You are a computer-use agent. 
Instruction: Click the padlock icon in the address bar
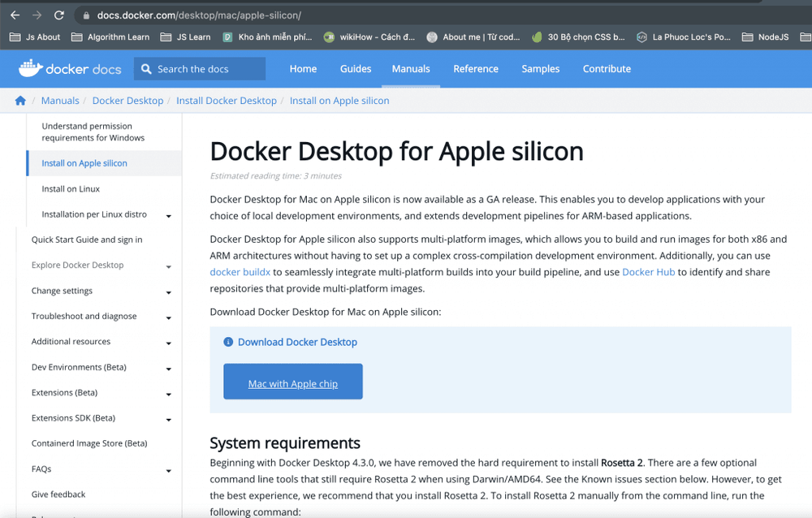tap(86, 14)
